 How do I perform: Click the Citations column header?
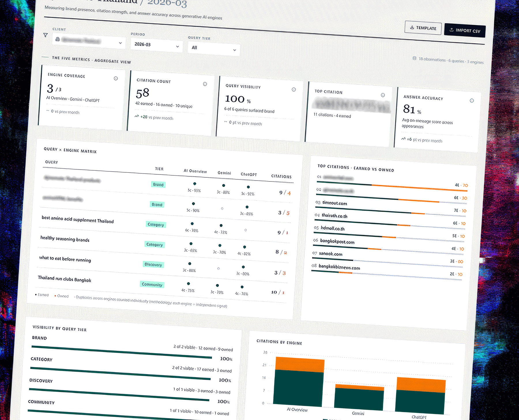(x=281, y=176)
